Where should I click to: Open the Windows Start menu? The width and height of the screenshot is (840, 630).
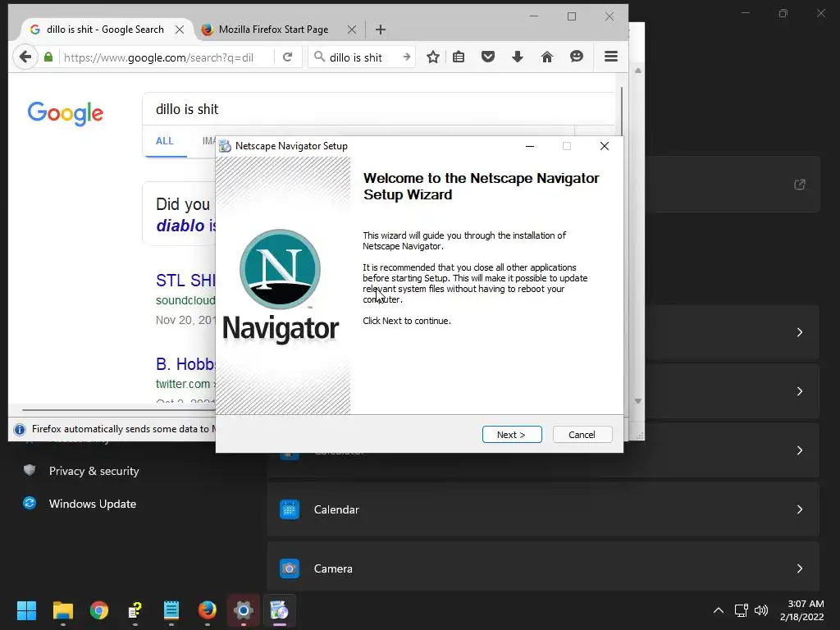coord(26,610)
